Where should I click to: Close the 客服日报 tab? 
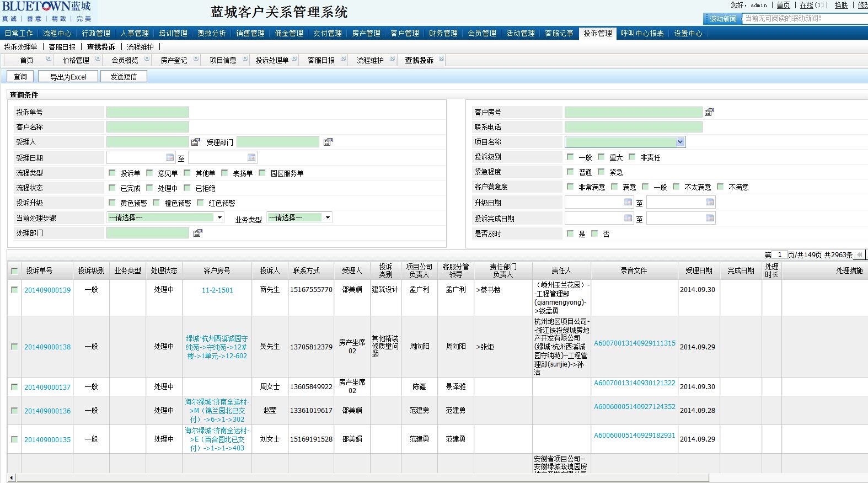click(343, 58)
